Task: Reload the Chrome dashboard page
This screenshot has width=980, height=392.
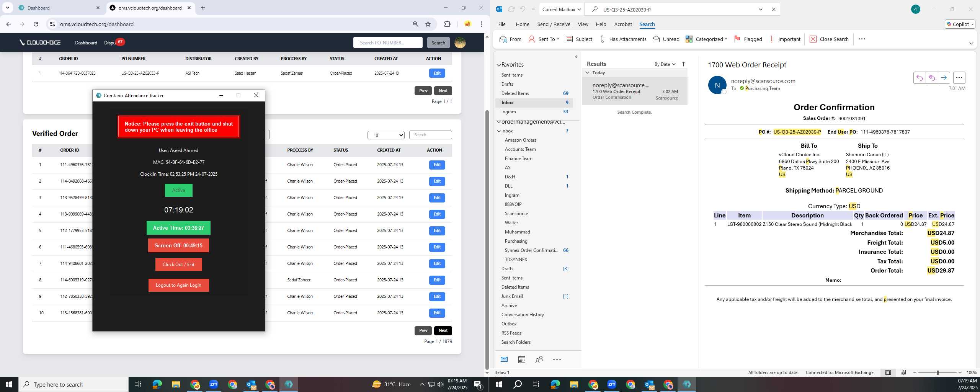Action: click(36, 24)
